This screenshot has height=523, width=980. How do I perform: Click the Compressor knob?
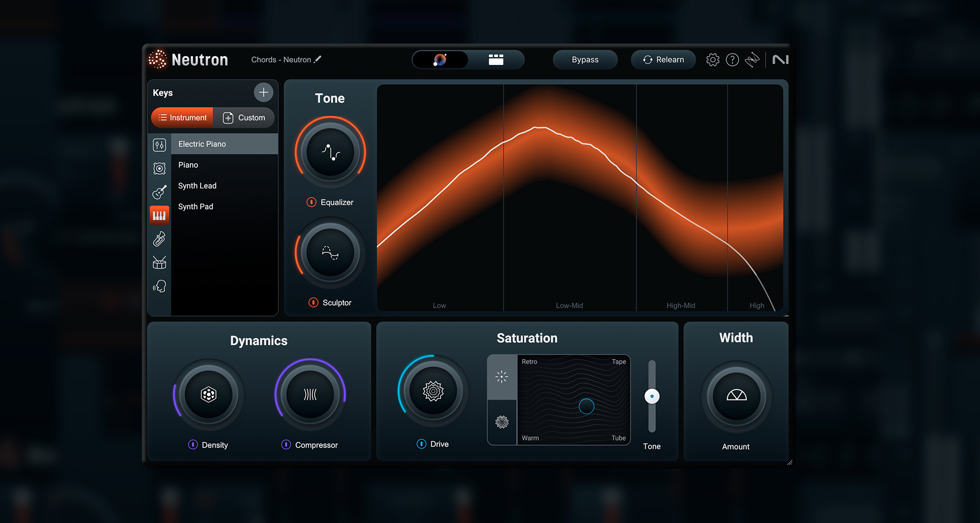(310, 394)
